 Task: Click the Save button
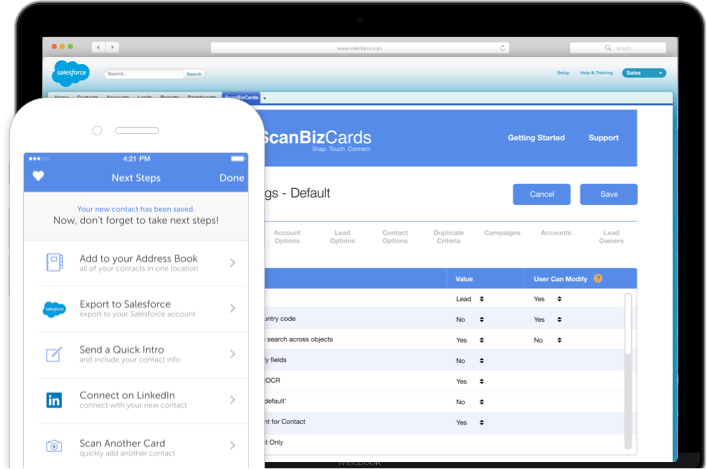click(609, 194)
